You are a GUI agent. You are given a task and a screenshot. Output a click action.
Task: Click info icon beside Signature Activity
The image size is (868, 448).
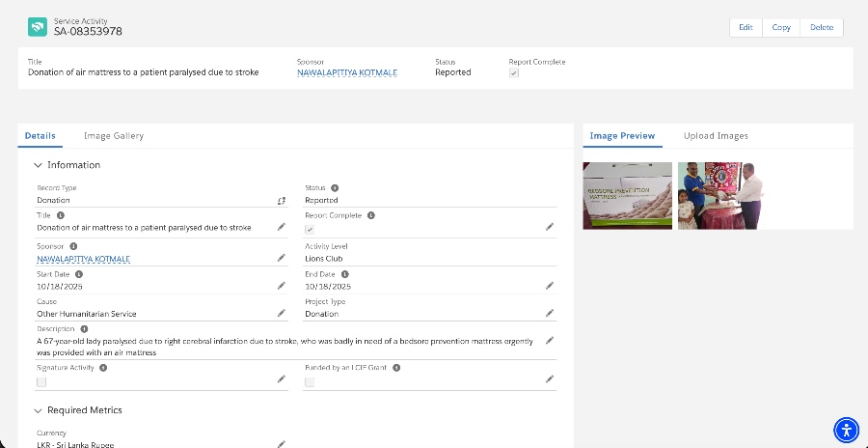[103, 368]
